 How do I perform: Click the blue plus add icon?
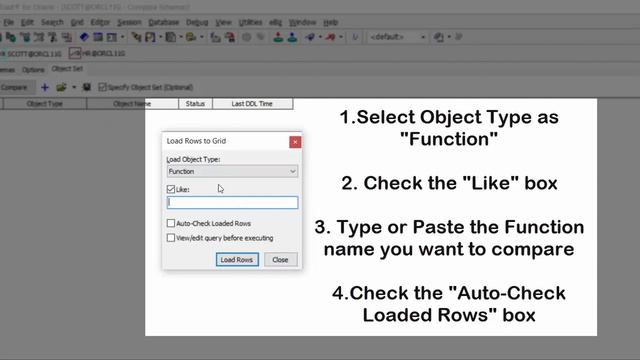point(45,87)
